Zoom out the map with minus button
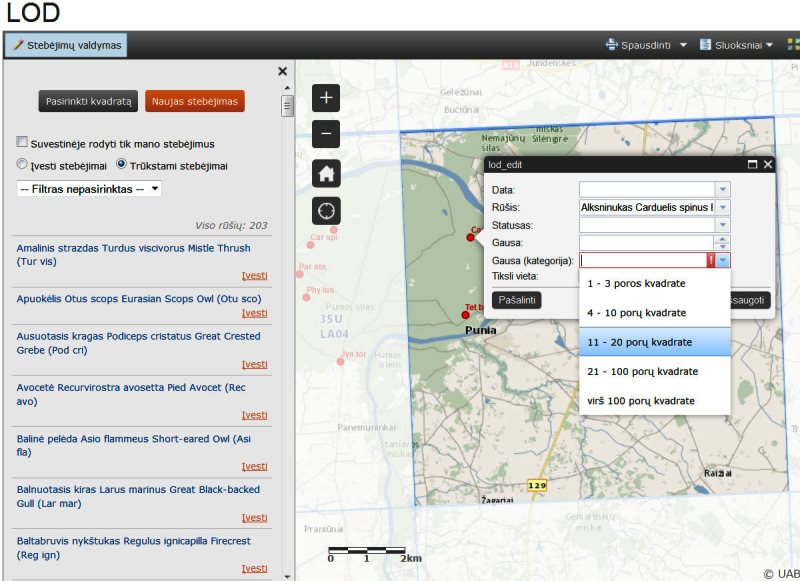The width and height of the screenshot is (800, 581). 327,134
